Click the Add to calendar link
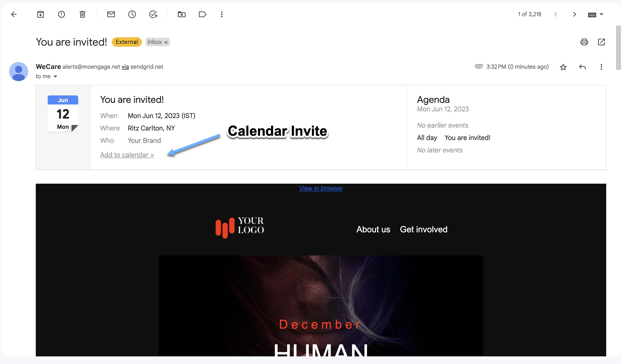The height and width of the screenshot is (364, 621). (x=127, y=155)
